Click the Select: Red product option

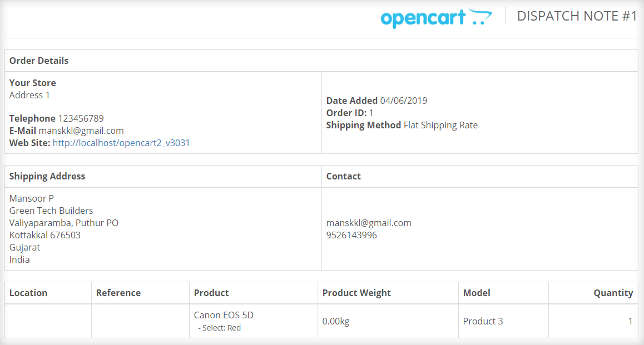pyautogui.click(x=219, y=328)
